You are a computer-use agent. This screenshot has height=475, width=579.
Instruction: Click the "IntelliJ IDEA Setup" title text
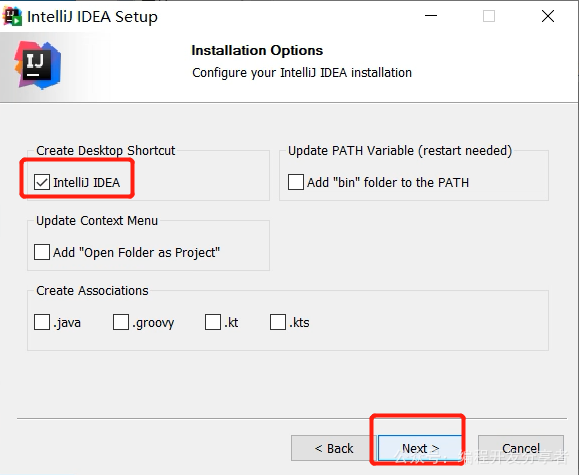click(92, 17)
